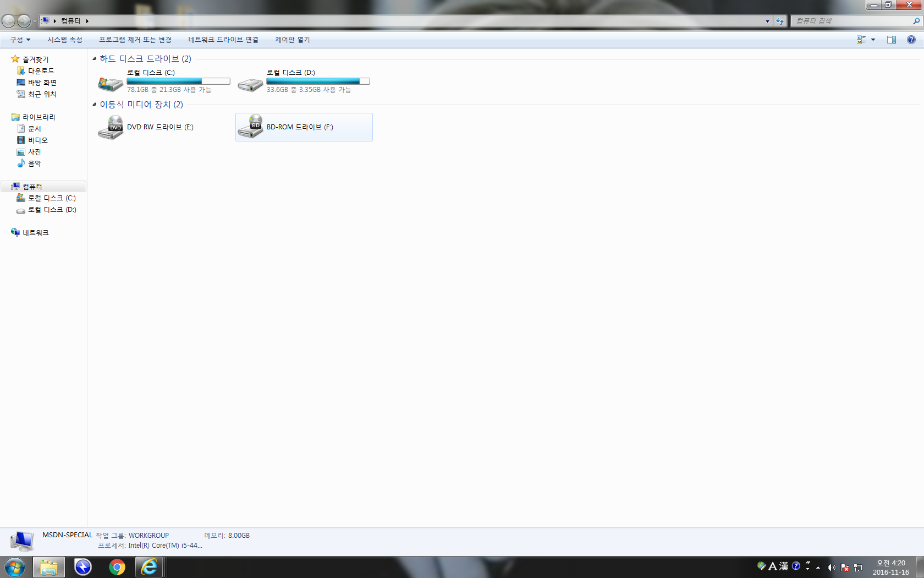The image size is (924, 578).
Task: Open the volume speaker icon in system tray
Action: (831, 568)
